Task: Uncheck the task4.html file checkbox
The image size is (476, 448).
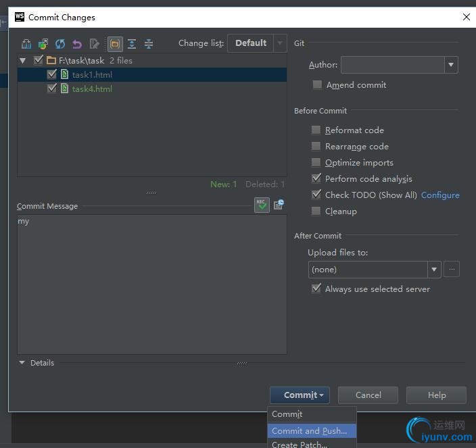Action: pyautogui.click(x=52, y=89)
